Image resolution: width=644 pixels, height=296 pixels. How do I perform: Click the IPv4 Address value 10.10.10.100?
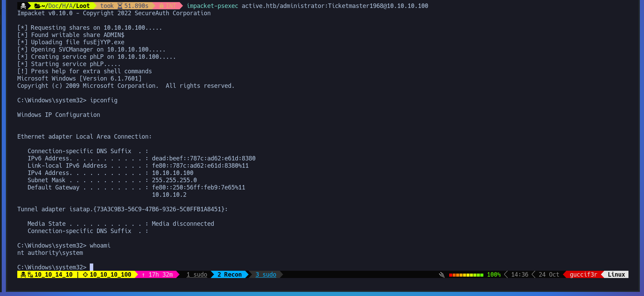click(173, 173)
